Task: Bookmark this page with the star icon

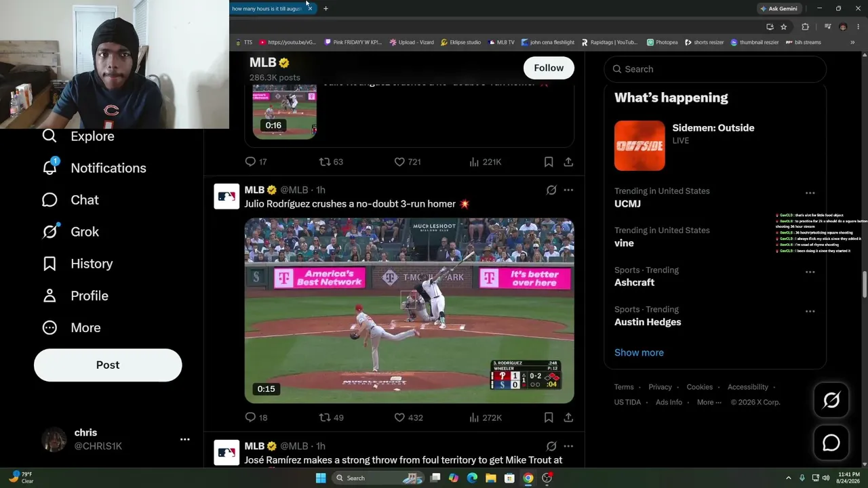Action: 784,27
